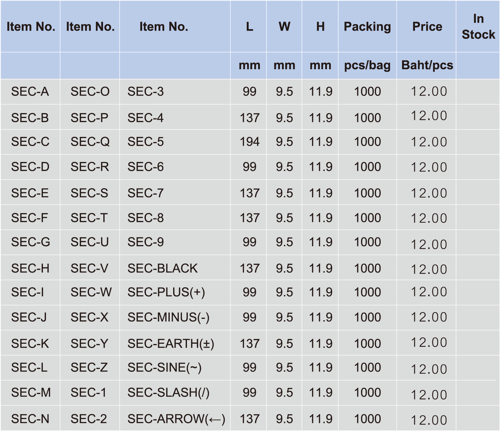Click the Packing column header
Viewport: 501px width, 448px height.
tap(367, 27)
